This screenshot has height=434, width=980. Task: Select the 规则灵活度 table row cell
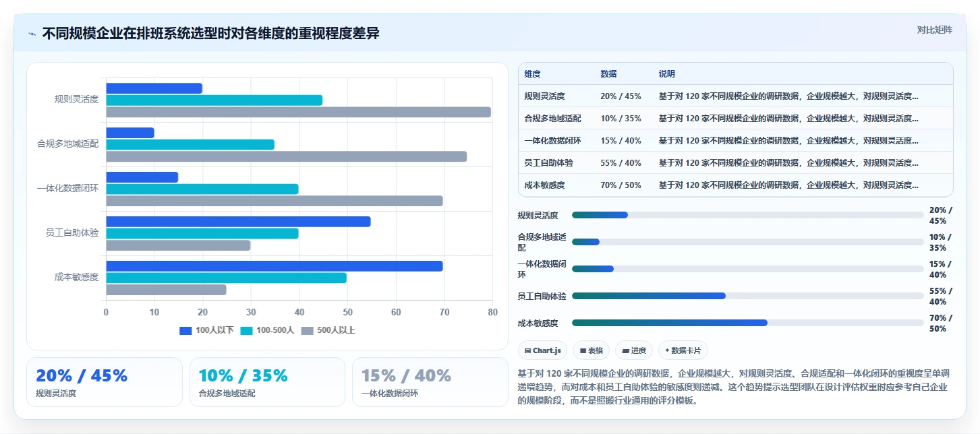pyautogui.click(x=544, y=96)
